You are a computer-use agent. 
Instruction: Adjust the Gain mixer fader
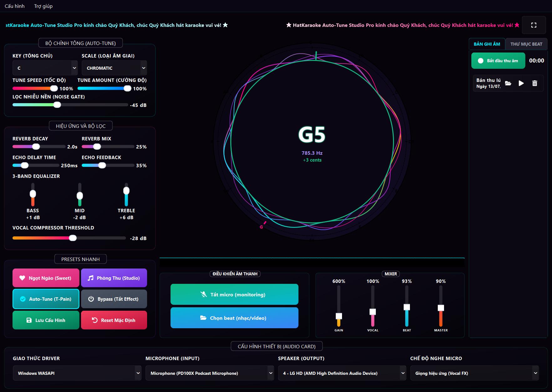pyautogui.click(x=339, y=306)
